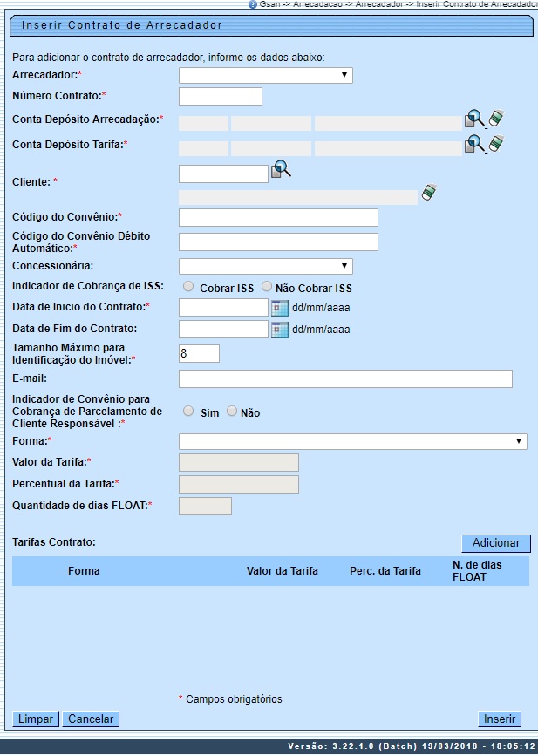Focus the Código do Convênio field
The height and width of the screenshot is (756, 538).
click(x=278, y=217)
